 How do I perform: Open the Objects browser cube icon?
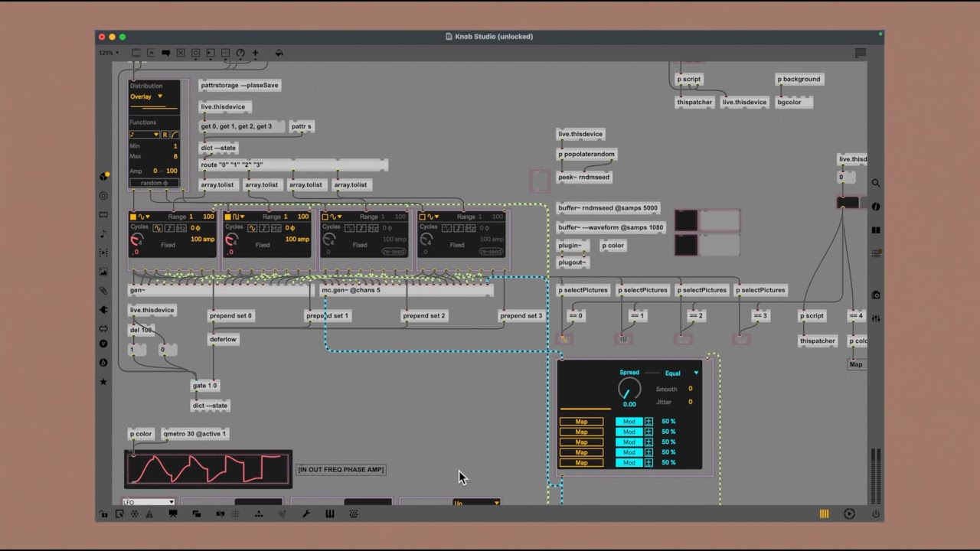(104, 177)
